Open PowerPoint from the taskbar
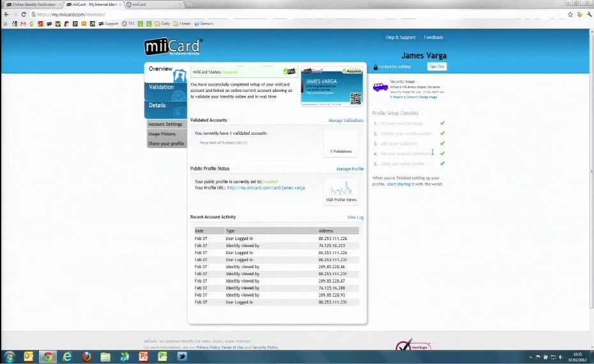This screenshot has width=594, height=364. (144, 357)
